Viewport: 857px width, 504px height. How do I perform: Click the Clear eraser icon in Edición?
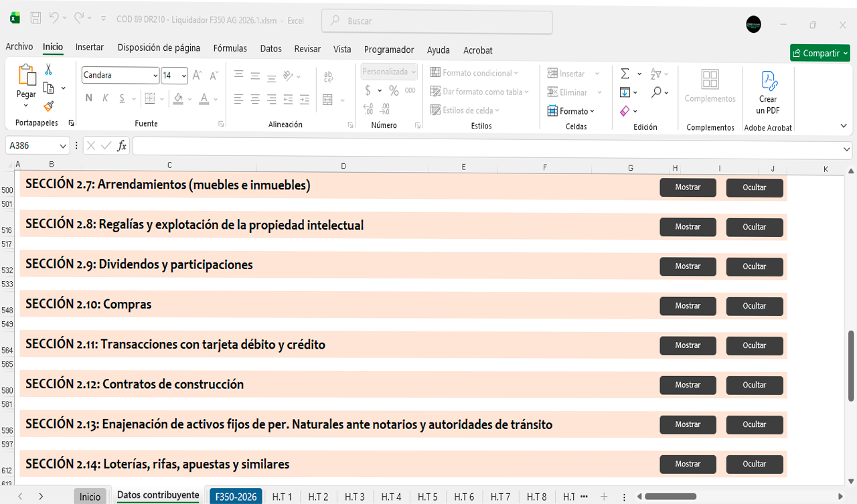[625, 111]
